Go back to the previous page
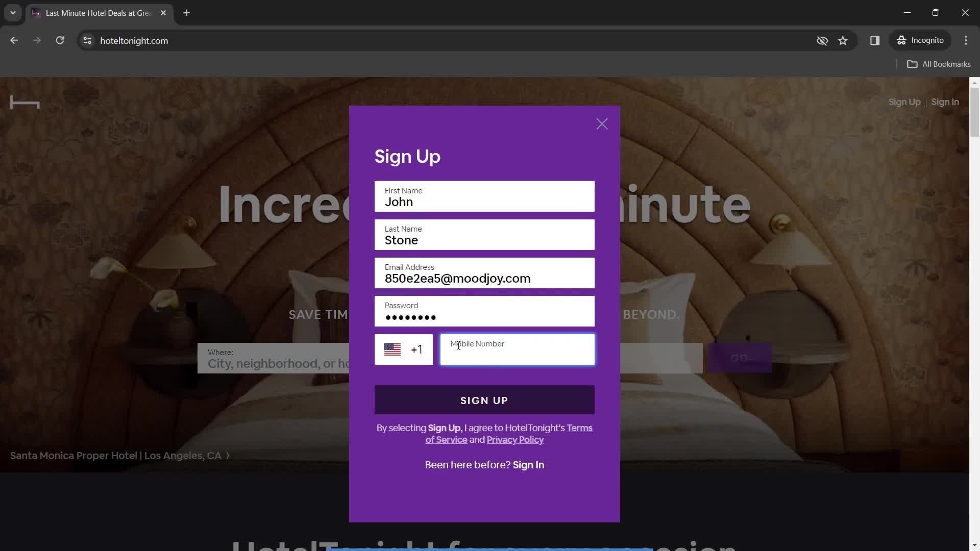 tap(14, 40)
